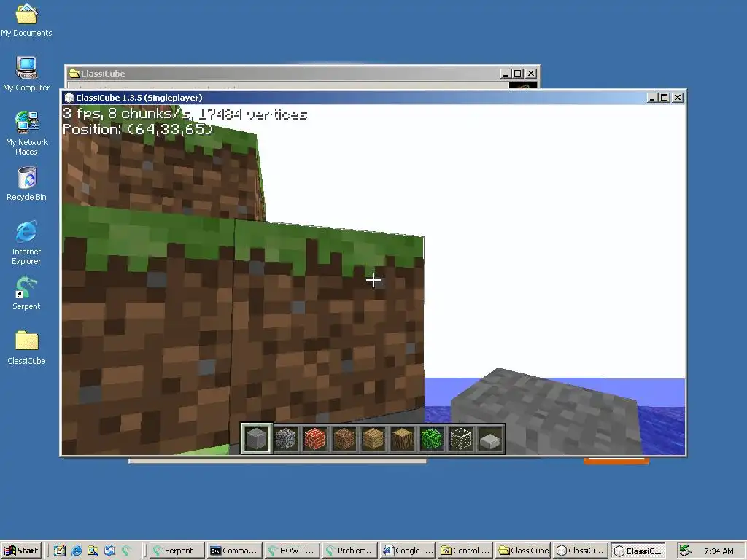Select the green leaves block in hotbar

pyautogui.click(x=432, y=438)
